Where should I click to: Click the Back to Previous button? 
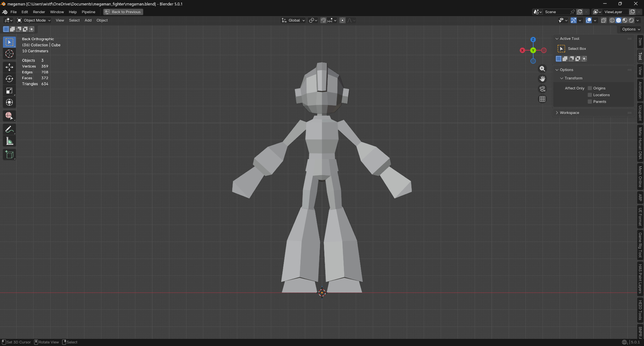tap(123, 12)
